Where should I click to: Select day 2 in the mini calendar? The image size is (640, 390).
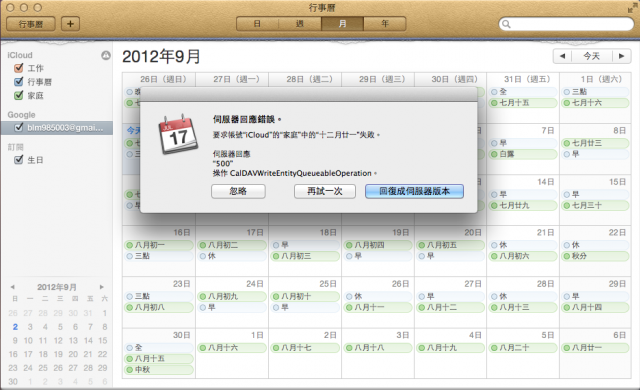[x=15, y=327]
